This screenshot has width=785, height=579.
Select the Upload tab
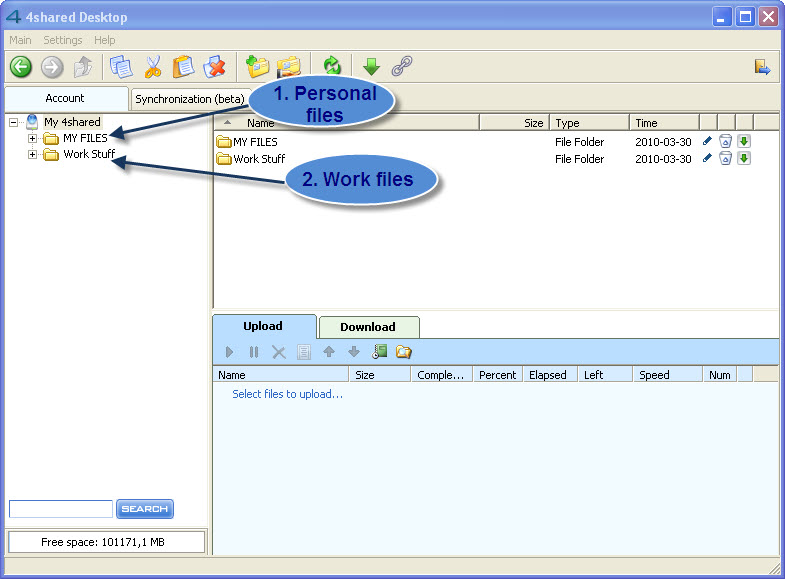point(263,326)
